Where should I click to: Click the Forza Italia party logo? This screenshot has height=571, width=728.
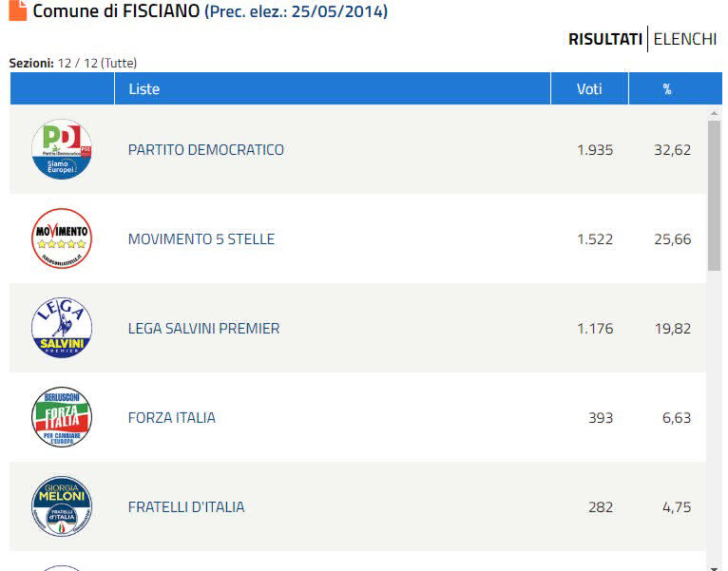click(62, 417)
